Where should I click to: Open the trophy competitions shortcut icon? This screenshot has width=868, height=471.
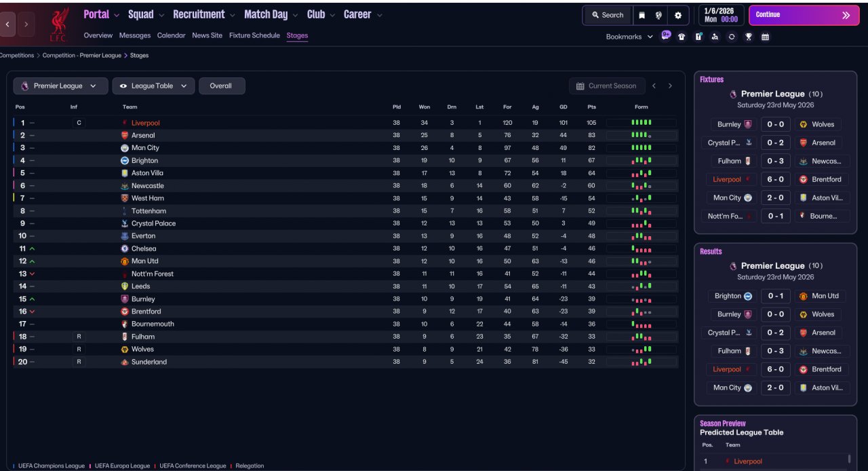point(749,37)
